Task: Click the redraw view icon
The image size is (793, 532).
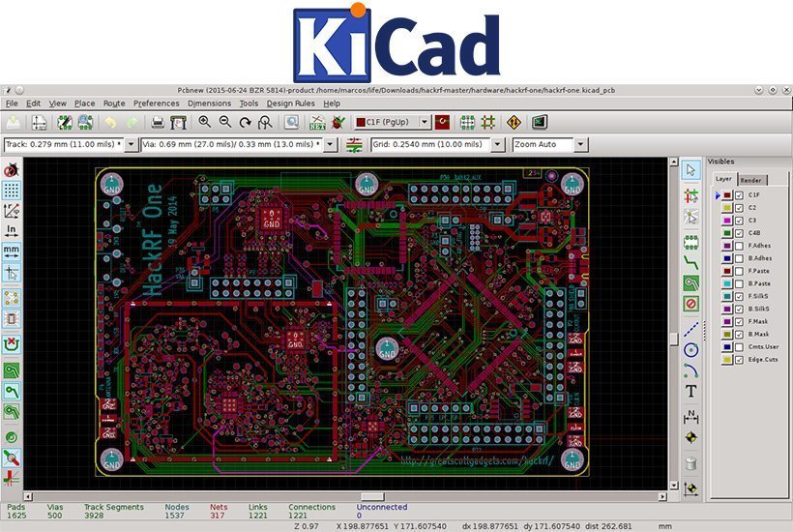Action: coord(246,123)
